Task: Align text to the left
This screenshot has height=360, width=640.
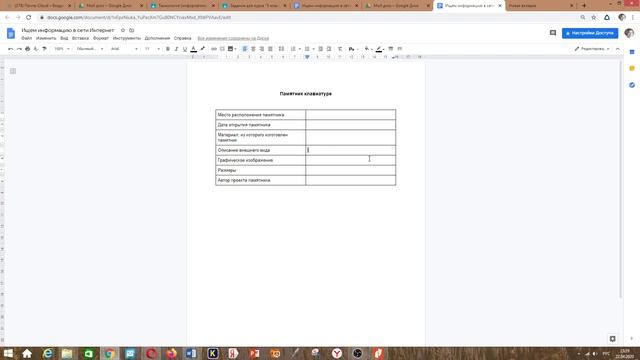Action: click(x=245, y=49)
